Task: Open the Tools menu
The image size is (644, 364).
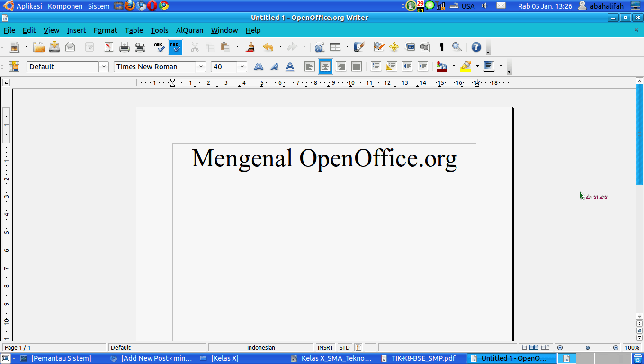Action: coord(160,30)
